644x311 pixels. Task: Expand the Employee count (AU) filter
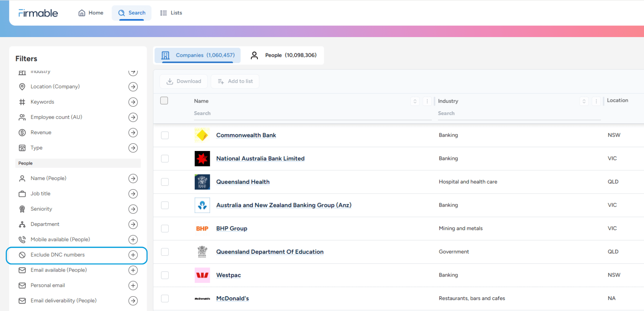click(133, 117)
